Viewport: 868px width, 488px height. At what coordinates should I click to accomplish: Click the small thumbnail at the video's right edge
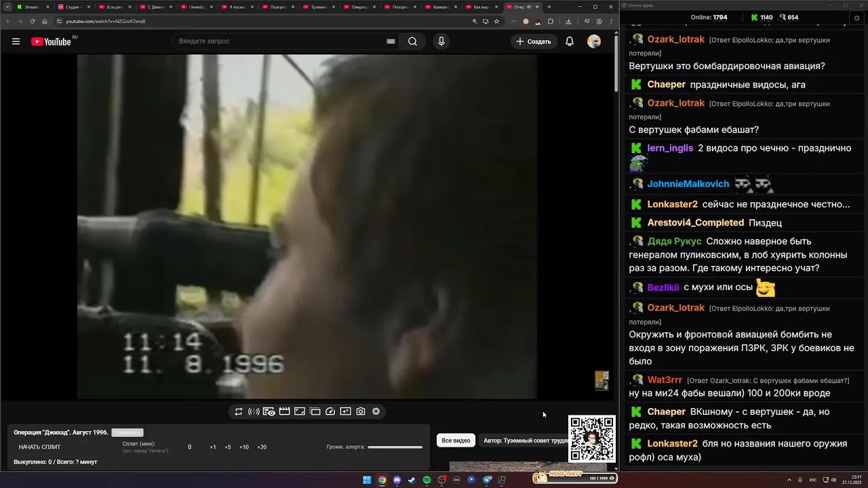(x=601, y=380)
